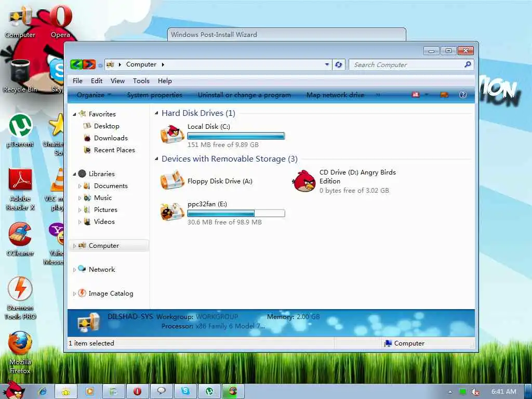Collapse the Favorites tree group
Image resolution: width=532 pixels, height=399 pixels.
pos(74,114)
